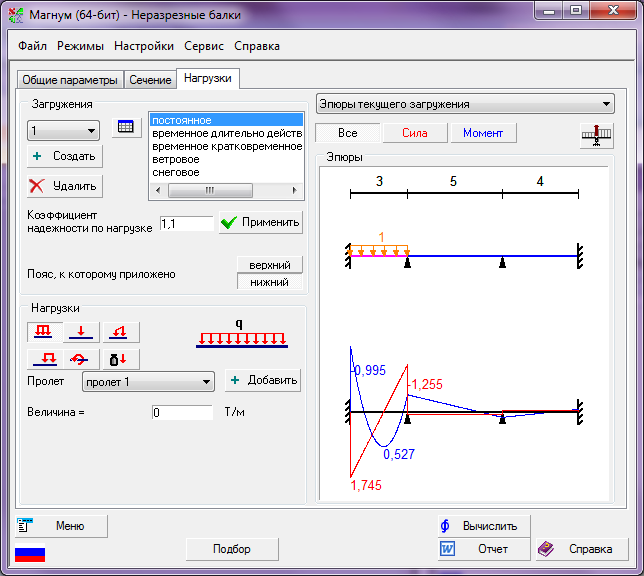Choose the weight-with-arrow load icon
Screen dimensions: 644x576
pos(121,359)
